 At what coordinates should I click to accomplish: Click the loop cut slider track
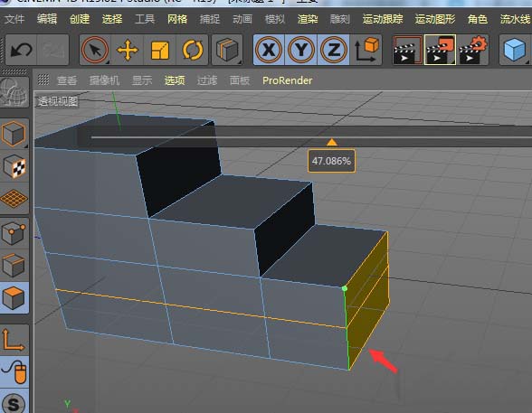coord(311,137)
